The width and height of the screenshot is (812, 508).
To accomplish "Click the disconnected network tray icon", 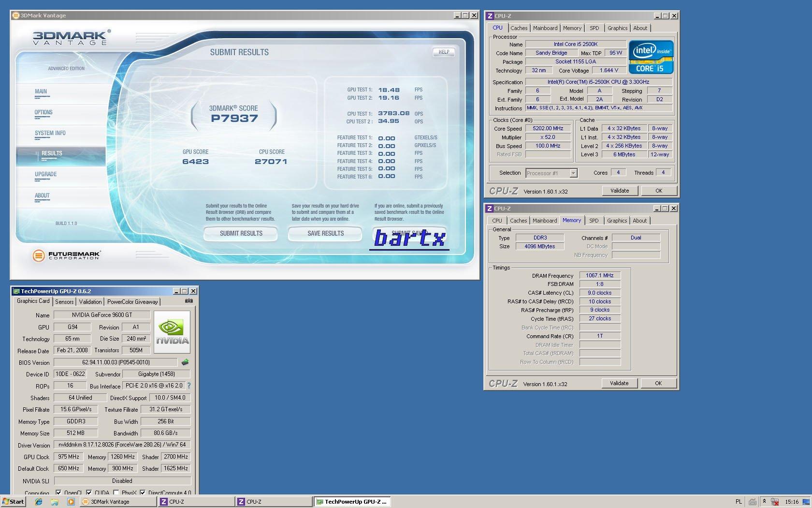I will [775, 502].
